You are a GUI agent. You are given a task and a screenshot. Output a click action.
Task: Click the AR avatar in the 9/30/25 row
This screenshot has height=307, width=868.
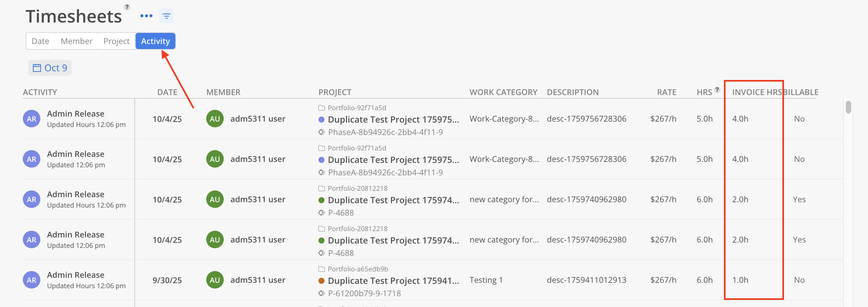coord(32,280)
